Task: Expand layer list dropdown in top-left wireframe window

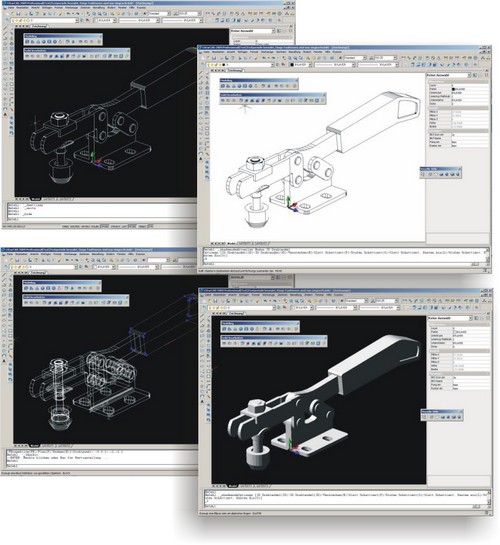Action: tap(77, 21)
